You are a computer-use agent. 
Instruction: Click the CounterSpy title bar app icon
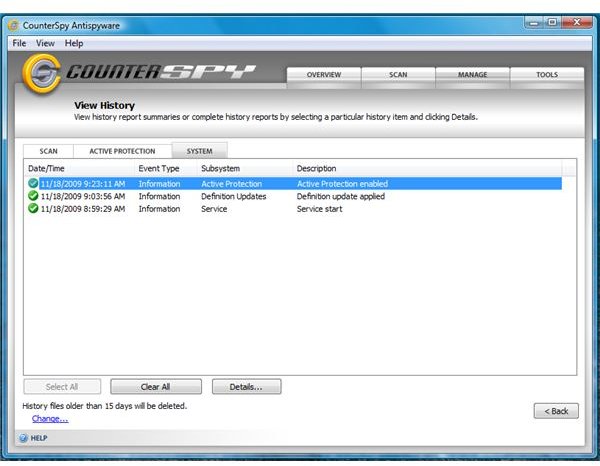click(x=13, y=26)
